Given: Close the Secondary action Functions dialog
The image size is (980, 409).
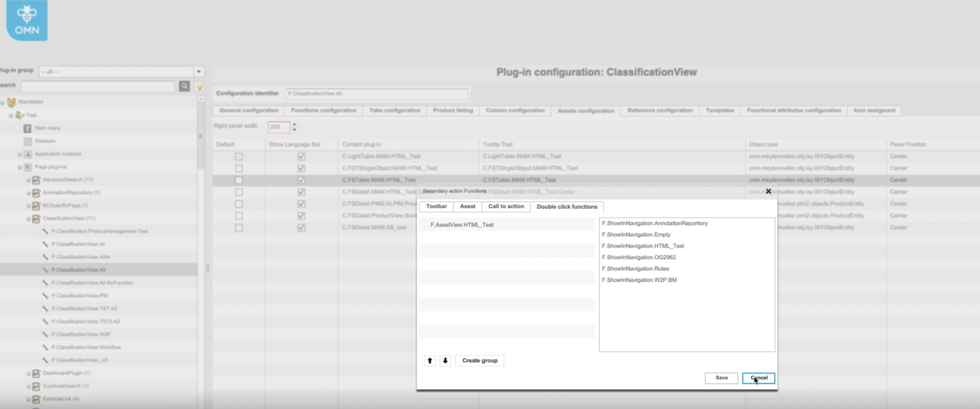Looking at the screenshot, I should (x=768, y=191).
